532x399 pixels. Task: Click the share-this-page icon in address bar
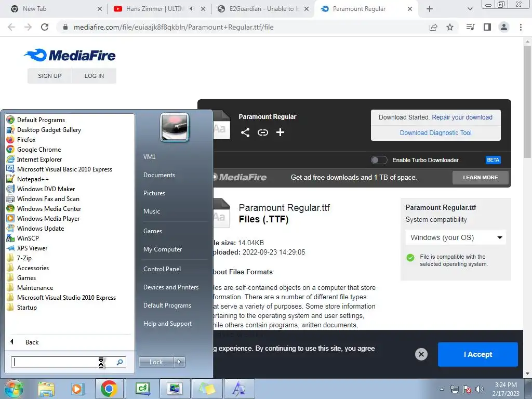coord(433,27)
